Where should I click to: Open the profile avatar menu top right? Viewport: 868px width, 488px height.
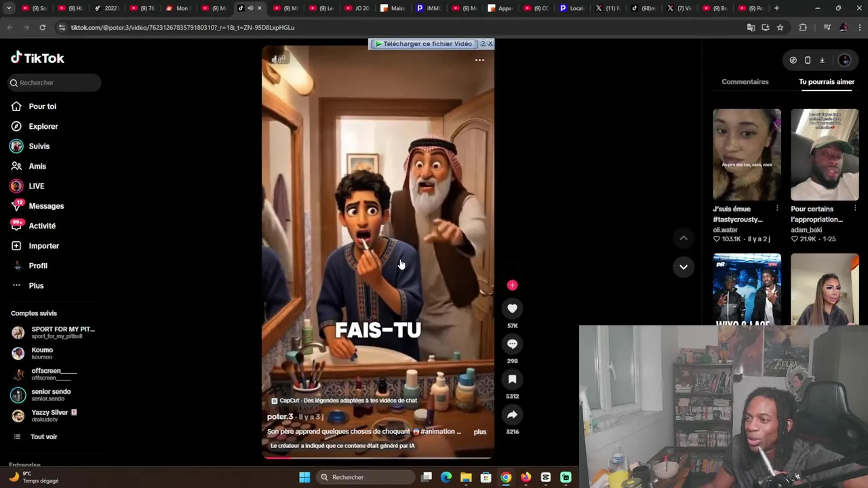tap(844, 60)
